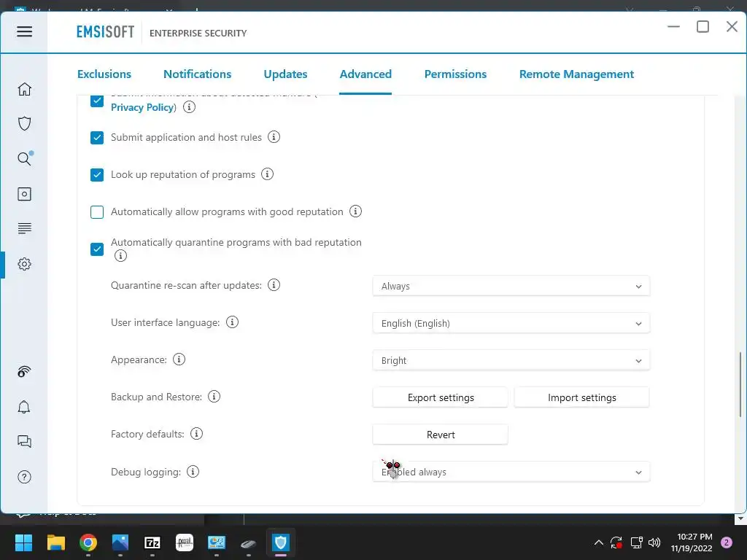The height and width of the screenshot is (560, 747).
Task: Open the Protection shield icon in sidebar
Action: click(24, 124)
